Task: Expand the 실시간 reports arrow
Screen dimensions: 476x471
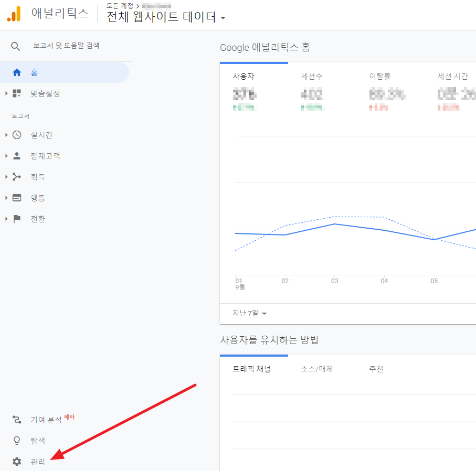Action: pyautogui.click(x=6, y=135)
